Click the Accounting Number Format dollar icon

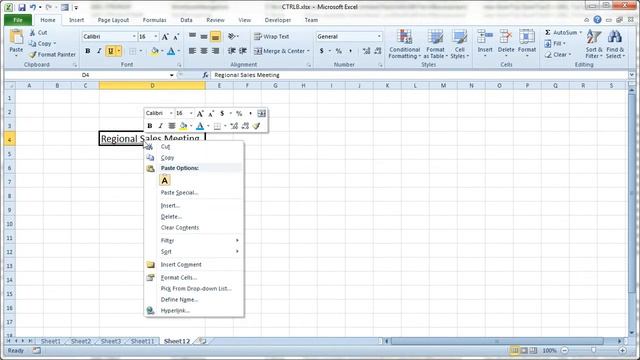tap(322, 51)
